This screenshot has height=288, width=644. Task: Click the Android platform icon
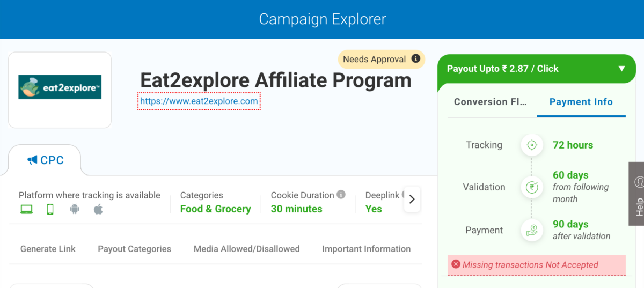coord(74,210)
